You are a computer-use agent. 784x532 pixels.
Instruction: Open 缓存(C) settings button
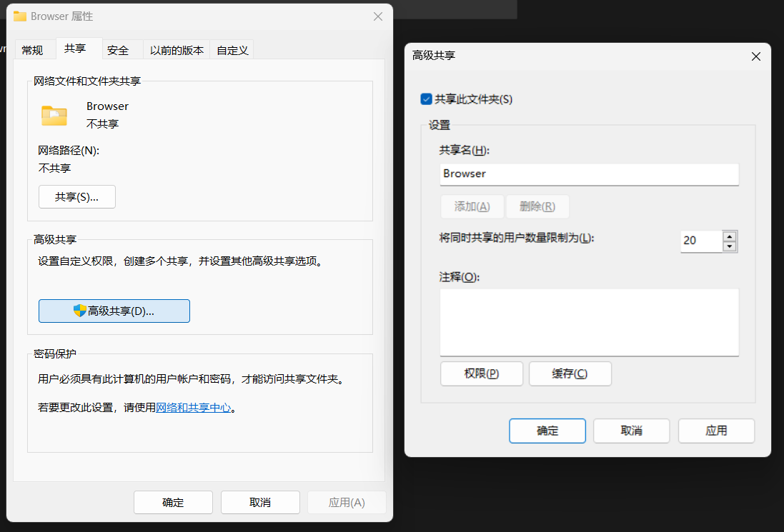pyautogui.click(x=570, y=373)
